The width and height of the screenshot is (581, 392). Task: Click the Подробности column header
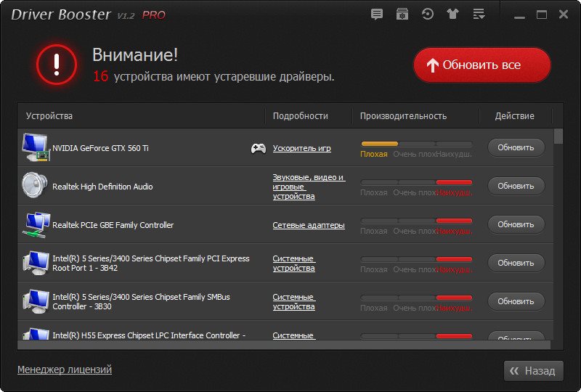pos(301,116)
